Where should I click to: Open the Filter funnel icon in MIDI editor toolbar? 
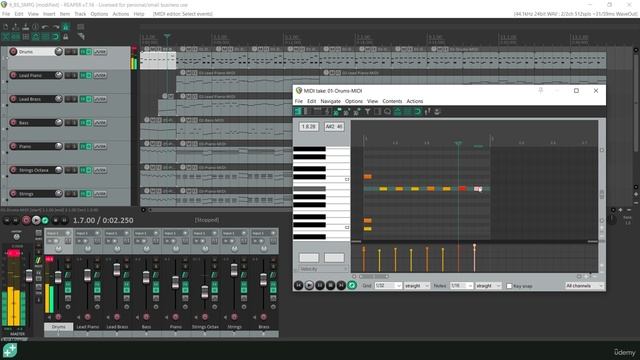coord(367,111)
